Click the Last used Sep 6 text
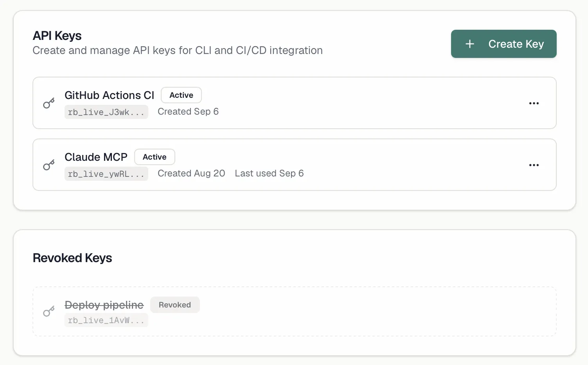 [x=269, y=173]
